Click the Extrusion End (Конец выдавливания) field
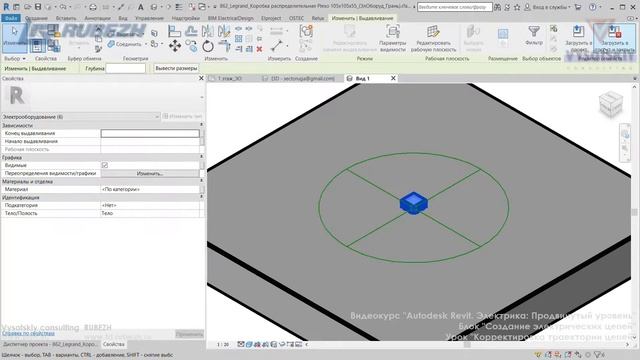 click(150, 133)
